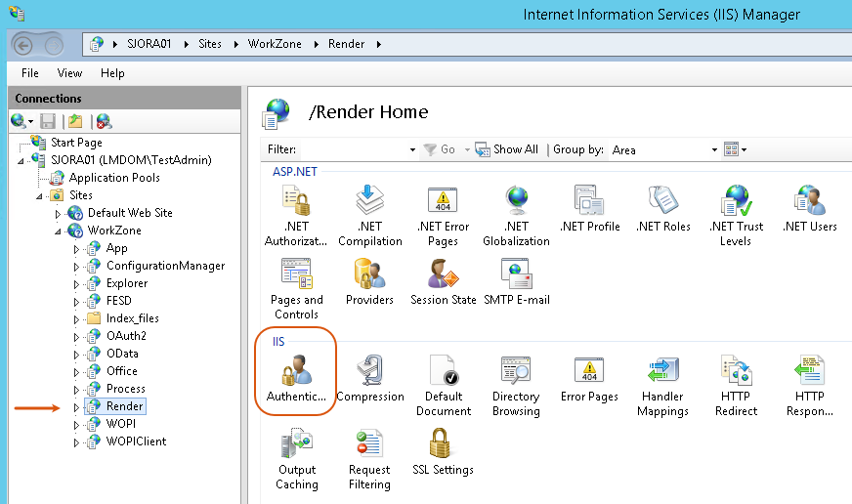Select the Index_files folder in tree
The width and height of the screenshot is (852, 504).
(132, 318)
